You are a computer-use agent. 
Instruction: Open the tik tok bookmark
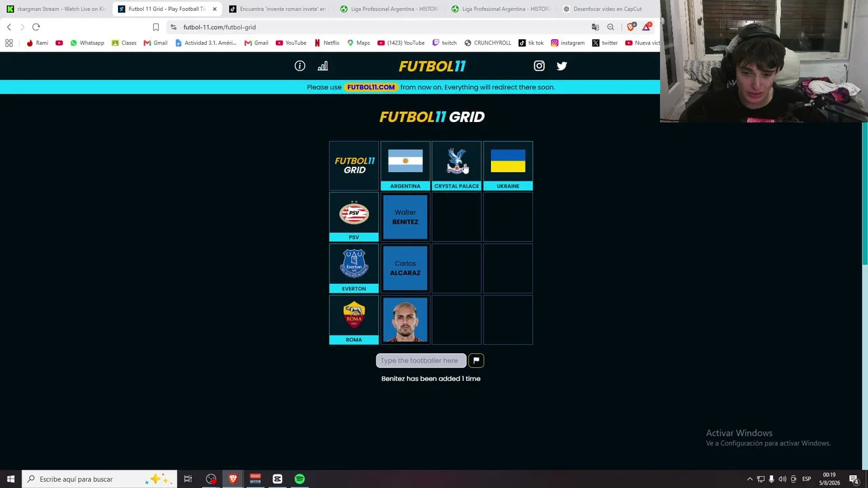click(x=531, y=43)
